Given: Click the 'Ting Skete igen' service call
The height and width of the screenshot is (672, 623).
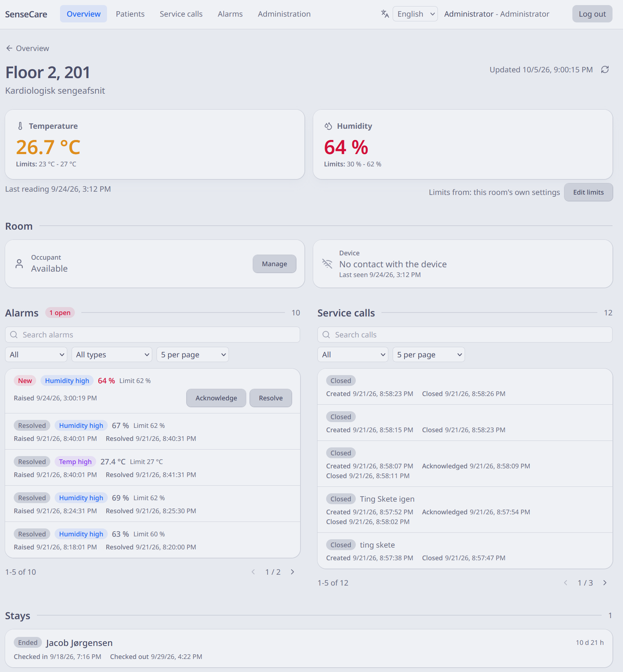Looking at the screenshot, I should click(465, 510).
